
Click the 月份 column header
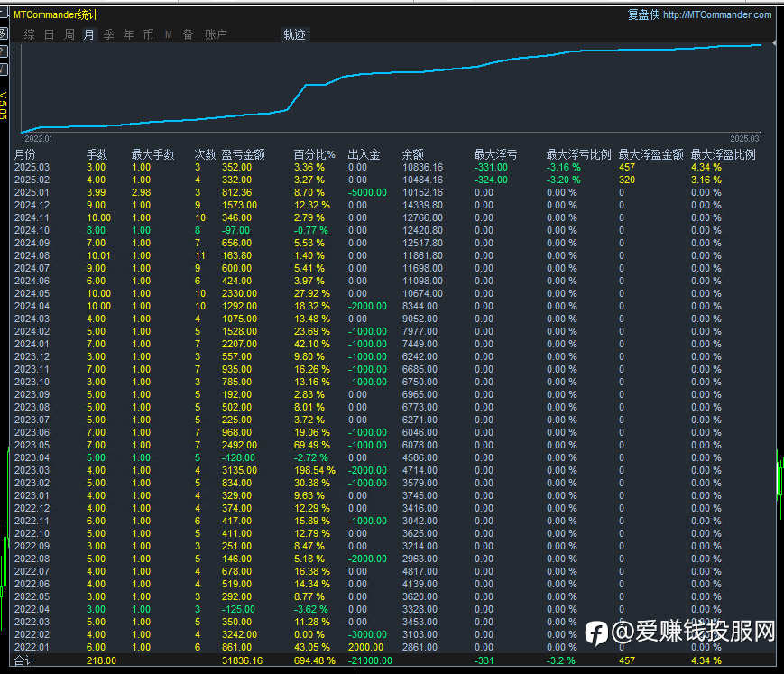(x=25, y=154)
